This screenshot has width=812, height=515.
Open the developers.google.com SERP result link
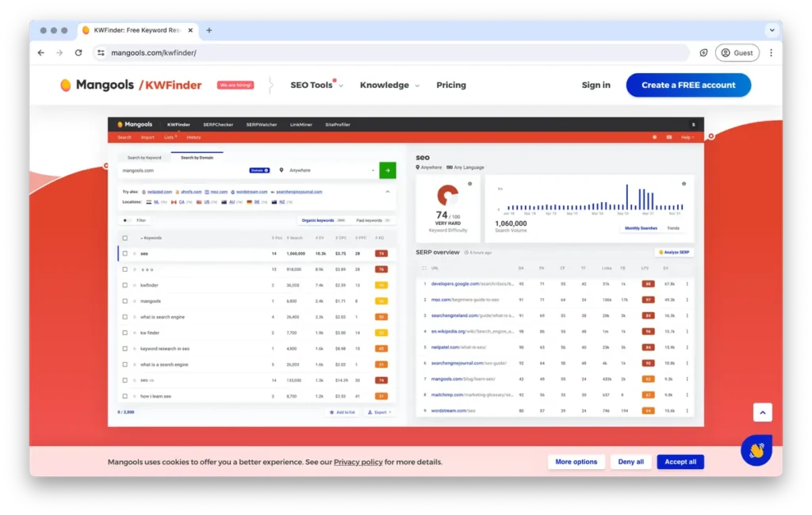(473, 284)
